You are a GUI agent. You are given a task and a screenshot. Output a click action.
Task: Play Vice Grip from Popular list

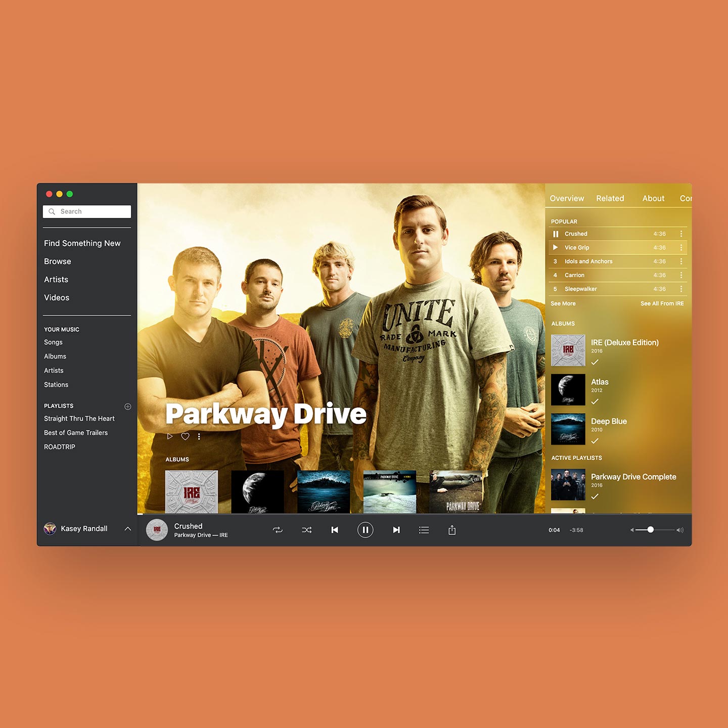(x=556, y=248)
